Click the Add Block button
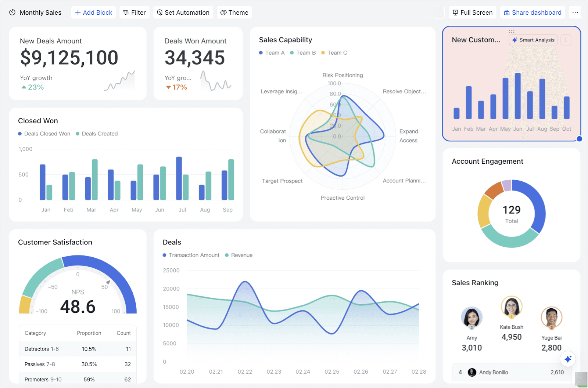The height and width of the screenshot is (388, 588). 94,12
